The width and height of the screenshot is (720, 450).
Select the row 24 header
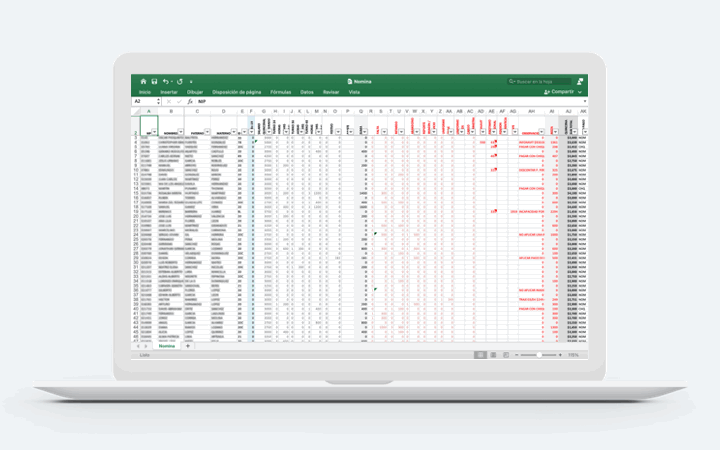[x=136, y=235]
